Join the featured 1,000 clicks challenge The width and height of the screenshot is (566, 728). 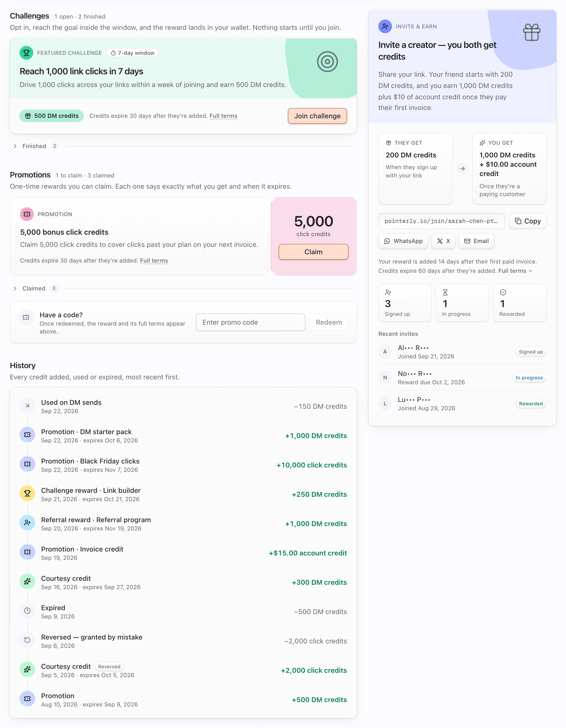click(317, 116)
